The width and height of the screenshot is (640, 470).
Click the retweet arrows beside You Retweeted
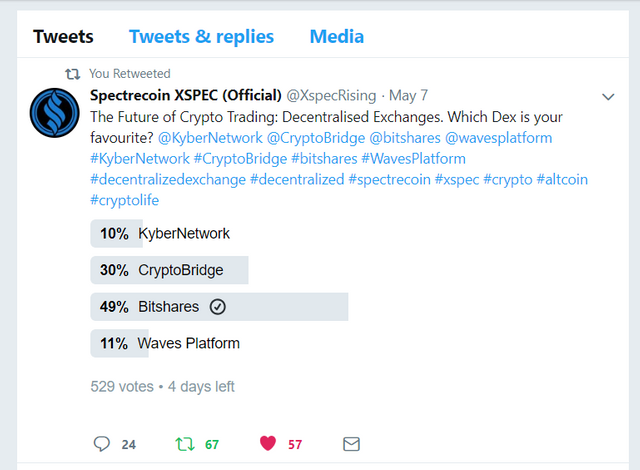[x=73, y=74]
